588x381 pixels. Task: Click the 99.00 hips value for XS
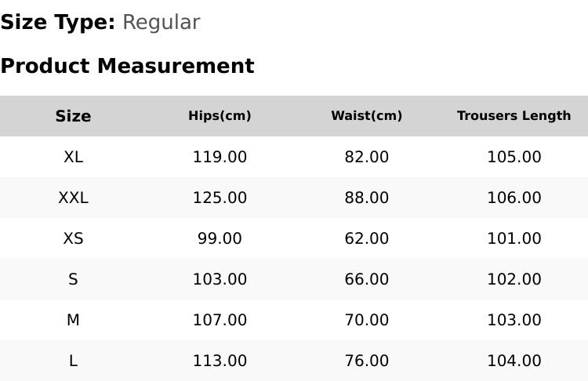(x=220, y=238)
